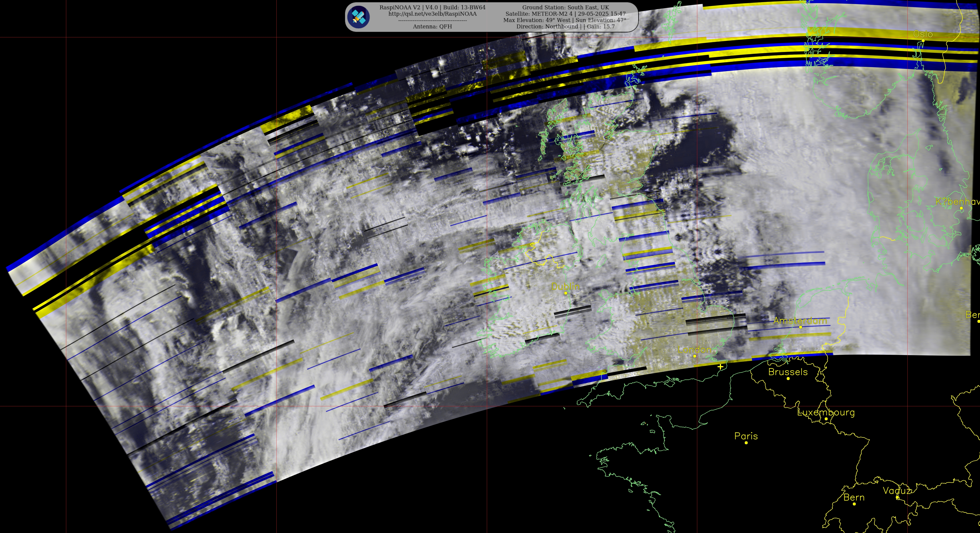This screenshot has width=980, height=533.
Task: Click the yellow ground station cross marker
Action: [x=720, y=367]
